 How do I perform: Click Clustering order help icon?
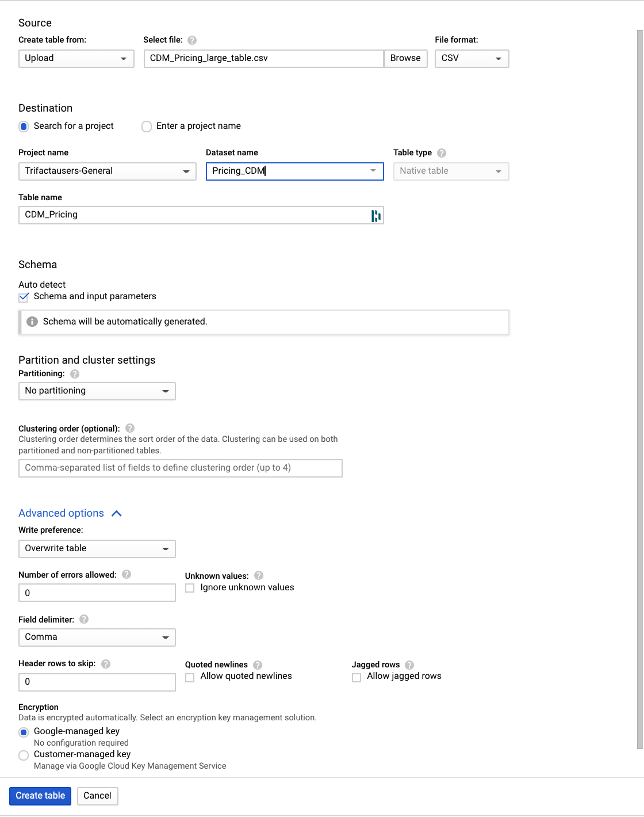click(130, 428)
